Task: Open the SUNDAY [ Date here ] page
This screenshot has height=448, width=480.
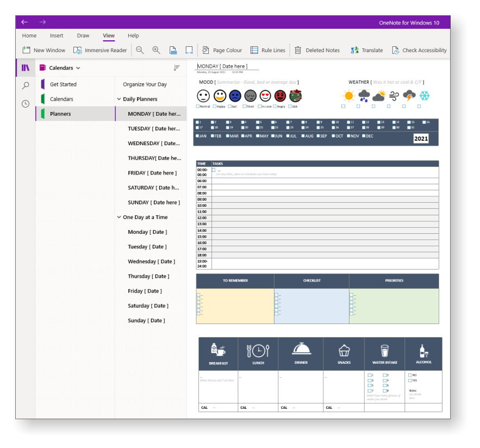Action: [151, 202]
